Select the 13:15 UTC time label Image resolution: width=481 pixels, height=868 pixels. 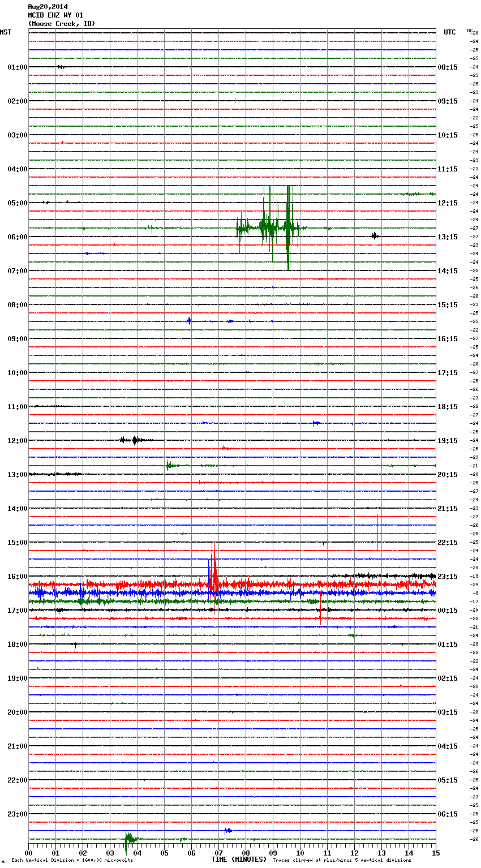coord(448,237)
